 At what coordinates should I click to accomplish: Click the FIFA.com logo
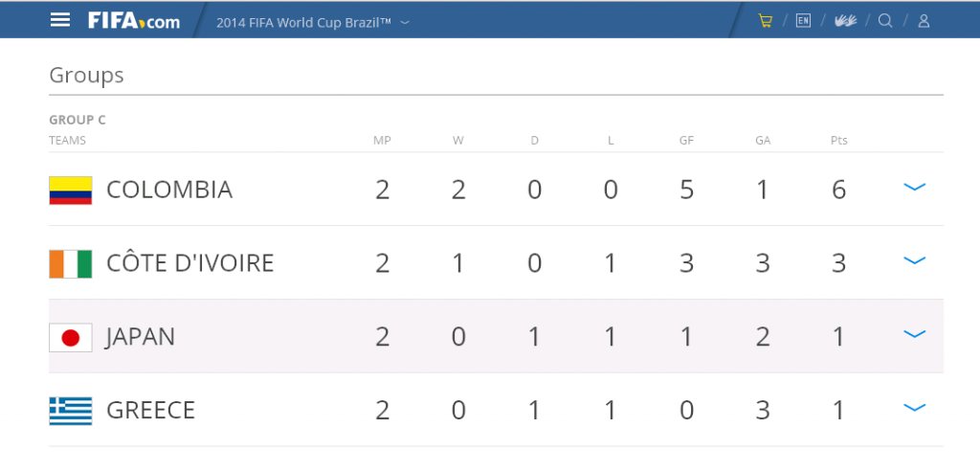point(134,21)
